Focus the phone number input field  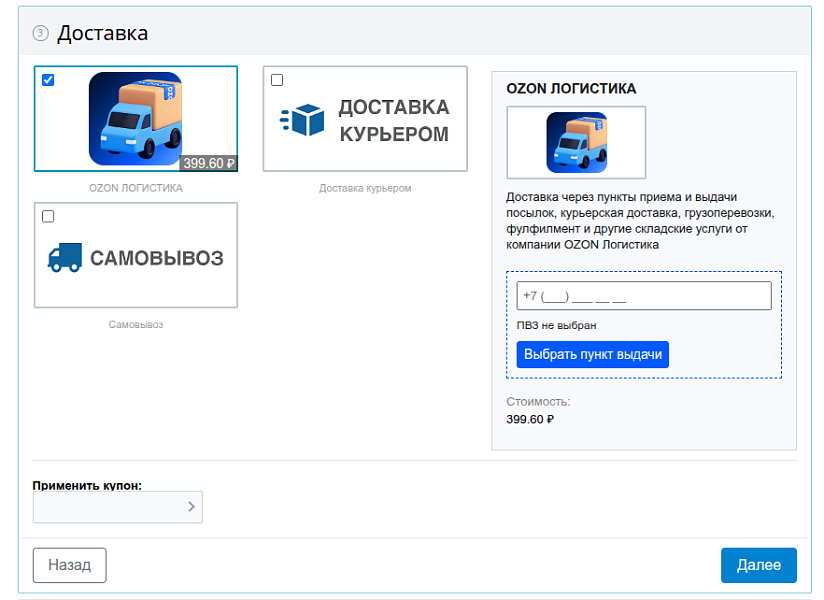pos(644,296)
